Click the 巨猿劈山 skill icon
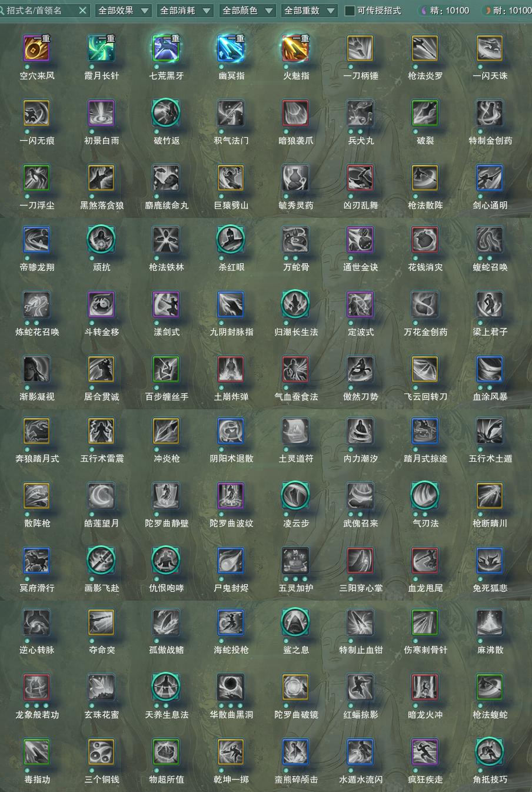 (231, 177)
